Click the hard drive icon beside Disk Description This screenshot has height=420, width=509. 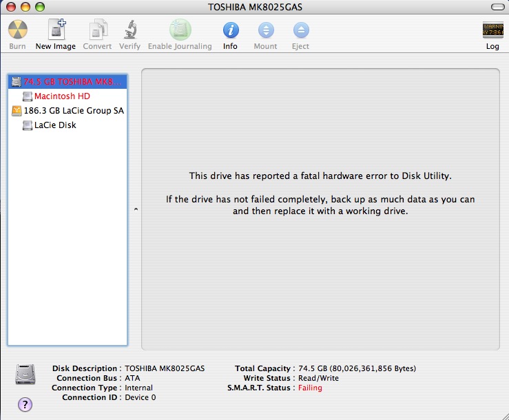(25, 375)
